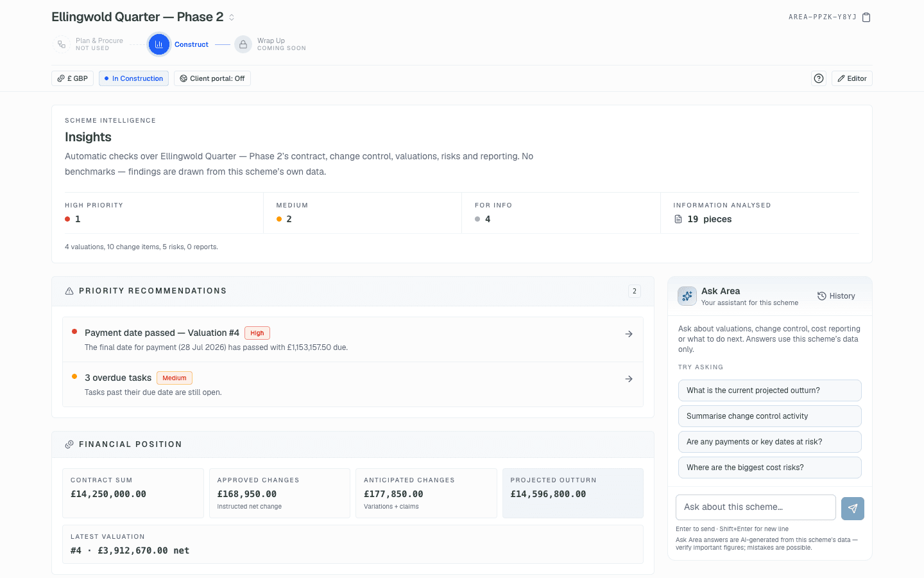Click the Priority Recommendations warning triangle icon
The width and height of the screenshot is (924, 578).
tap(69, 291)
